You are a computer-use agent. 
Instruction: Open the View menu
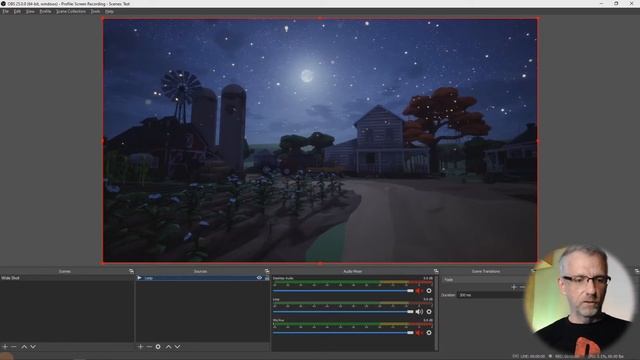pos(30,11)
